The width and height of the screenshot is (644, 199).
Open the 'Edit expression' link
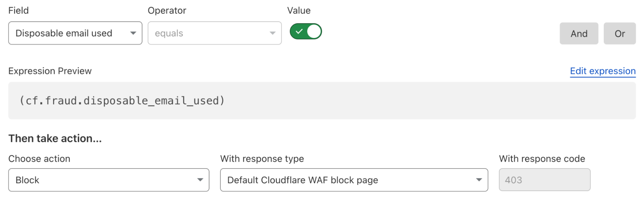(x=602, y=71)
